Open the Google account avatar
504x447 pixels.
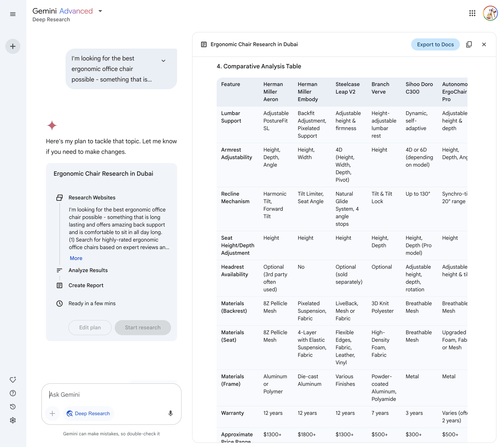pos(490,13)
